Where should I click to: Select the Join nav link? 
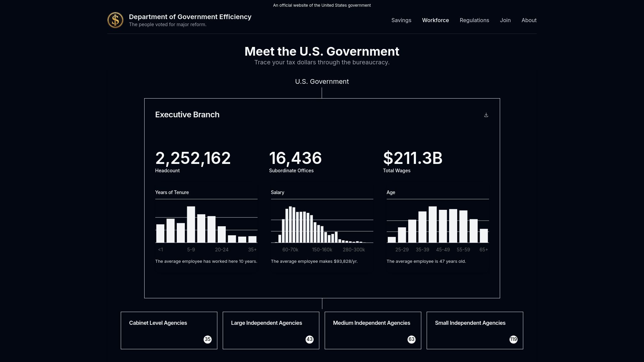click(x=505, y=20)
